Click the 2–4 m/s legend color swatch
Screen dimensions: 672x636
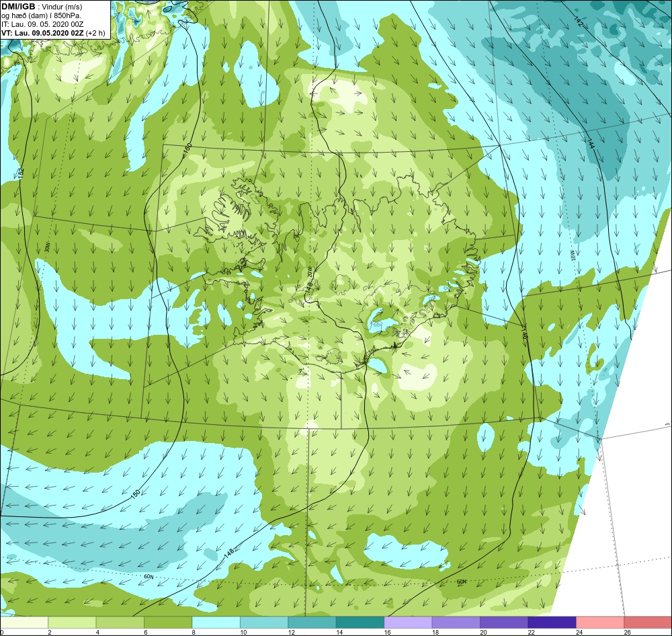coord(72,623)
